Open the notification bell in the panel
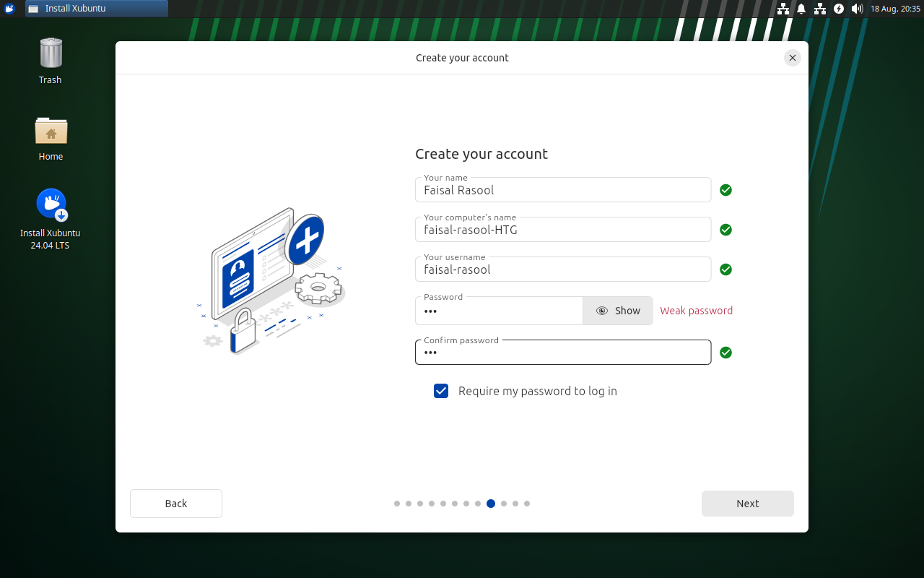This screenshot has width=924, height=578. [801, 9]
